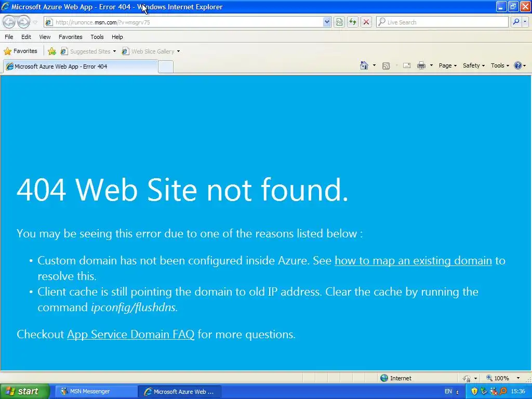Open the Suggested Sites link
This screenshot has height=399, width=532.
(x=88, y=51)
